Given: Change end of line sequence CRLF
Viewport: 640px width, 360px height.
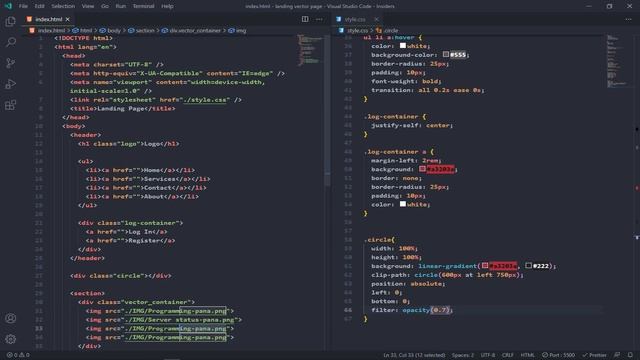Looking at the screenshot, I should (x=508, y=355).
